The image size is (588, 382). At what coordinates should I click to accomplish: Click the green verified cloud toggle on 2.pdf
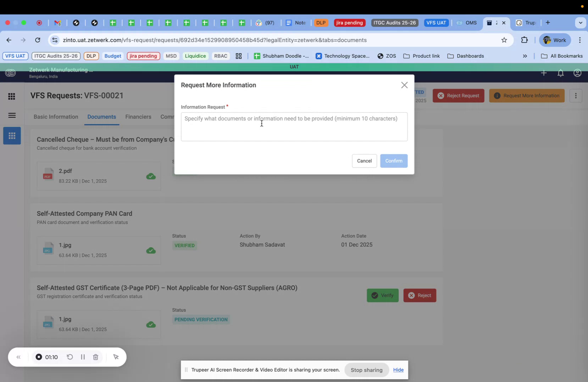coord(151,176)
